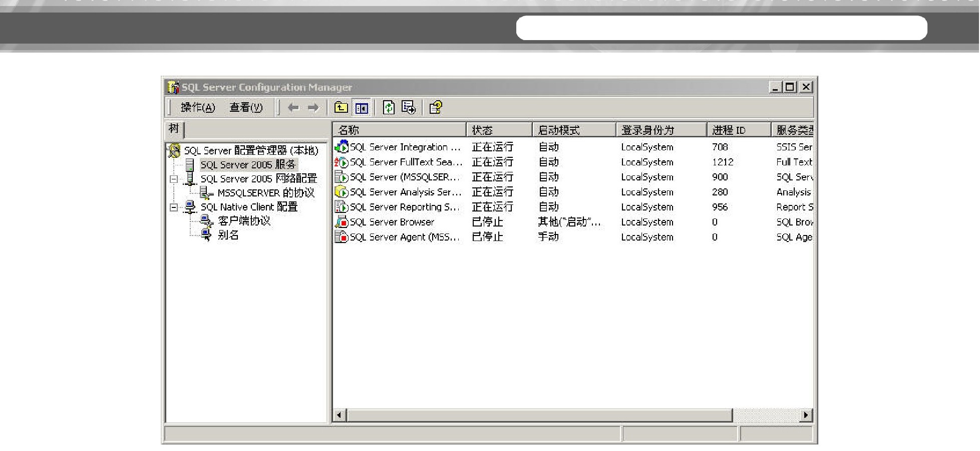The image size is (980, 451).
Task: Click the 客户端协议 icon
Action: [x=206, y=220]
